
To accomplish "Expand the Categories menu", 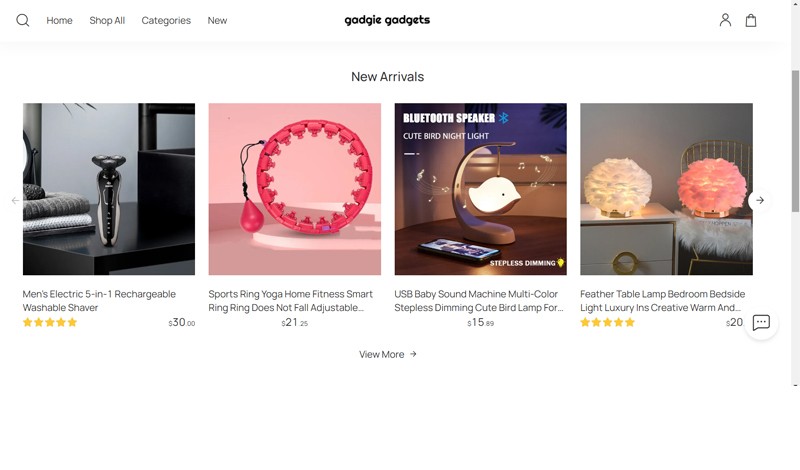I will click(x=166, y=20).
